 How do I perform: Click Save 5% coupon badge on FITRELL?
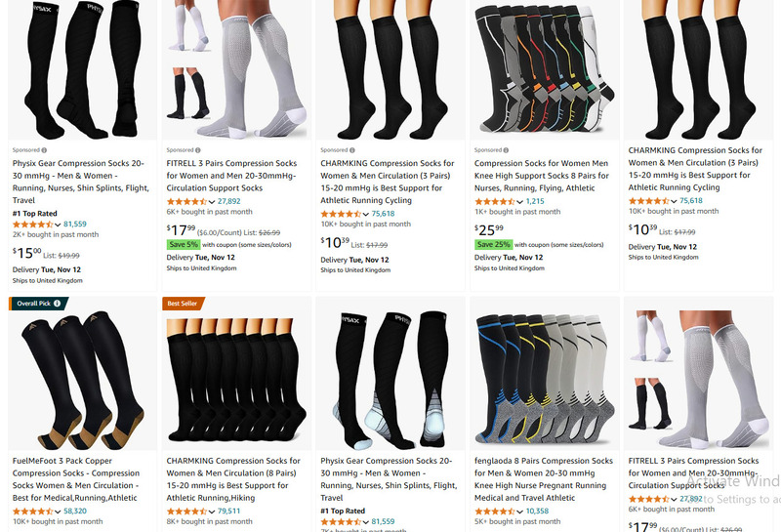(x=184, y=245)
